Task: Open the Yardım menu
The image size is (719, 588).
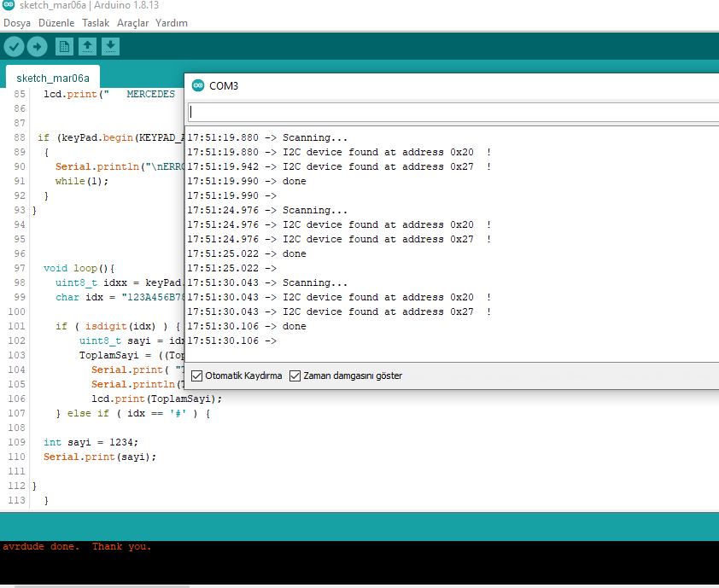Action: click(x=172, y=23)
